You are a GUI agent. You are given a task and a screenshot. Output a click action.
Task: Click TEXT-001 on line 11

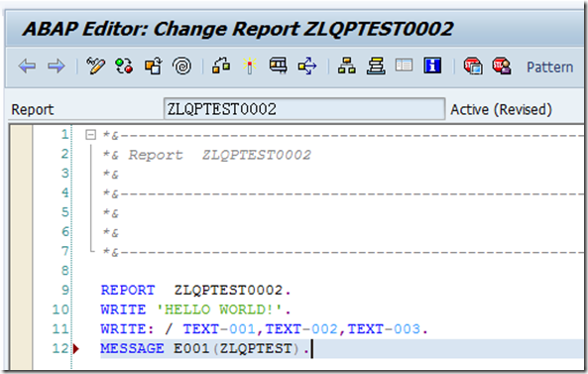tap(219, 329)
